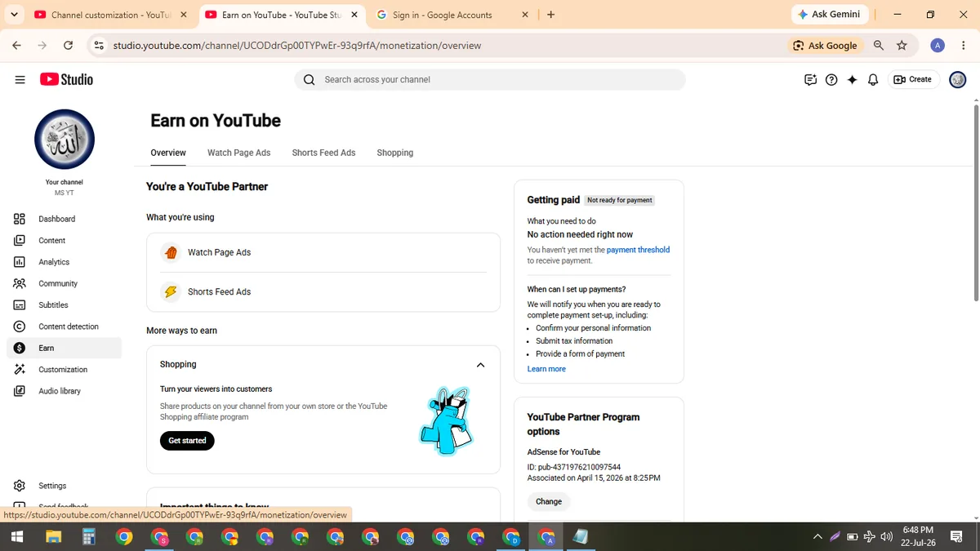Open File Explorer from the taskbar

pos(53,536)
